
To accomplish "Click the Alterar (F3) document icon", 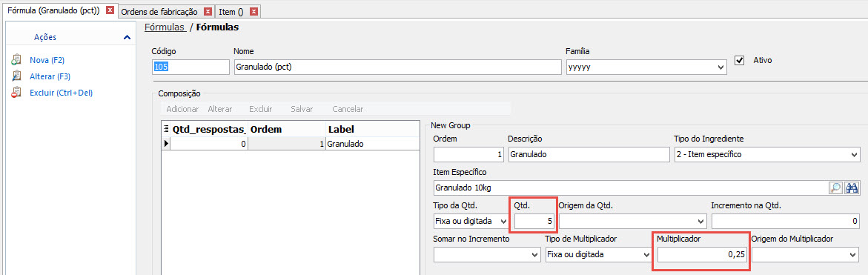I will tap(16, 76).
